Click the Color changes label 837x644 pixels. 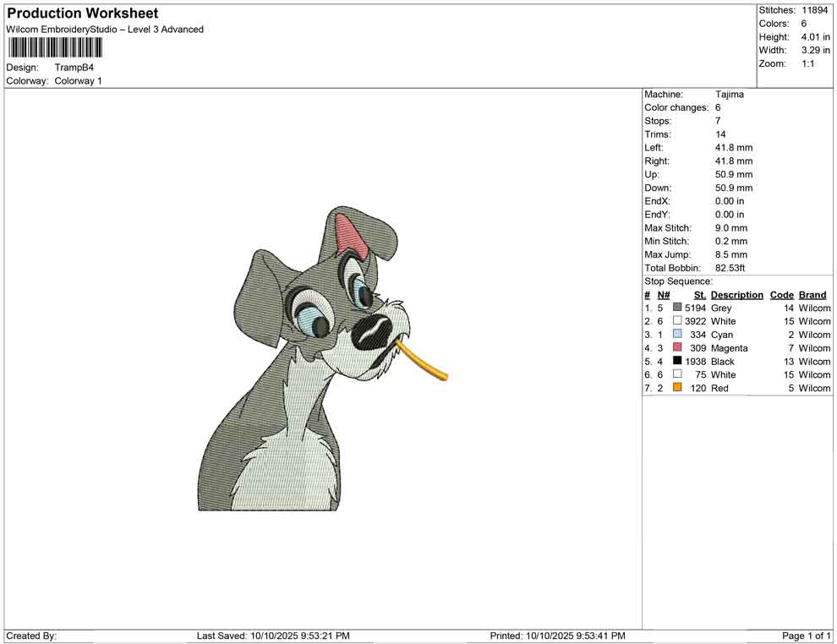tap(676, 108)
